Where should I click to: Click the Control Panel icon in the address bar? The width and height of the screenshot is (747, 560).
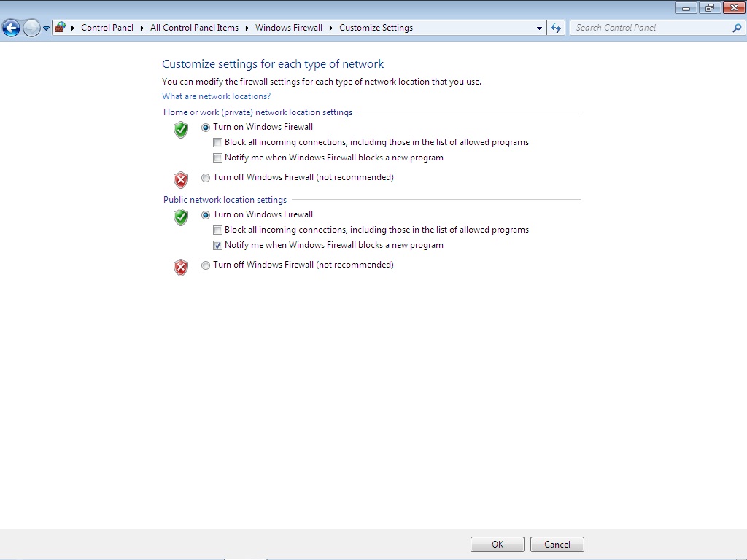[x=60, y=27]
